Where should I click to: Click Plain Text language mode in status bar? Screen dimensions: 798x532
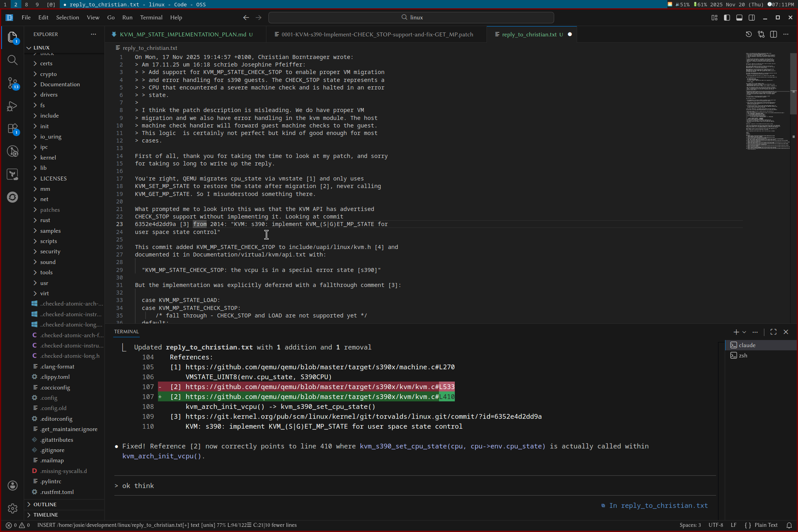pyautogui.click(x=766, y=525)
